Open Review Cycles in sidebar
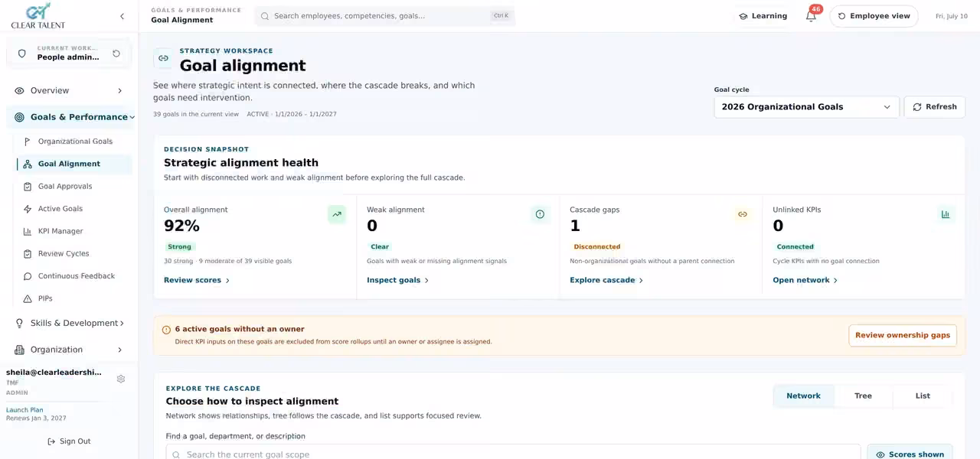Viewport: 980px width, 459px height. pos(74,254)
